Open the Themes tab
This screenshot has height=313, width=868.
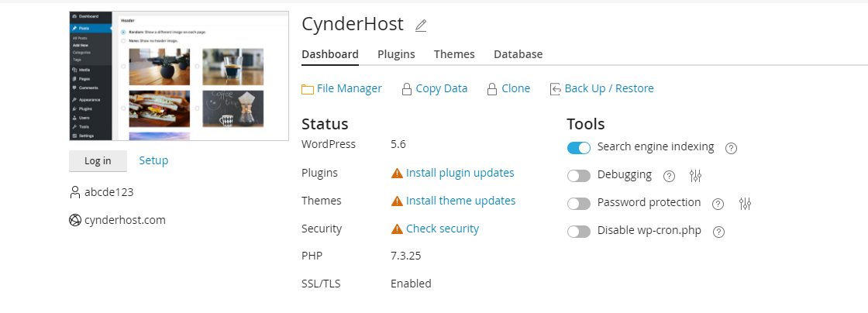coord(454,54)
